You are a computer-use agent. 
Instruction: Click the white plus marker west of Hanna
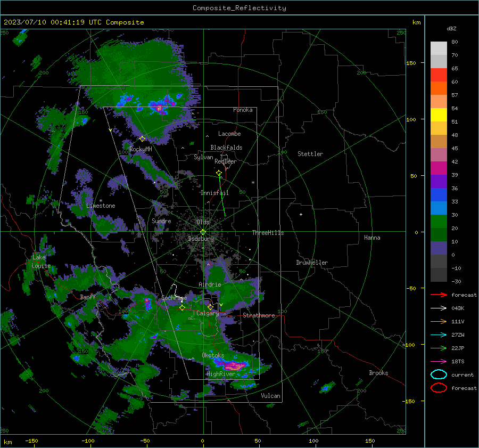[301, 214]
